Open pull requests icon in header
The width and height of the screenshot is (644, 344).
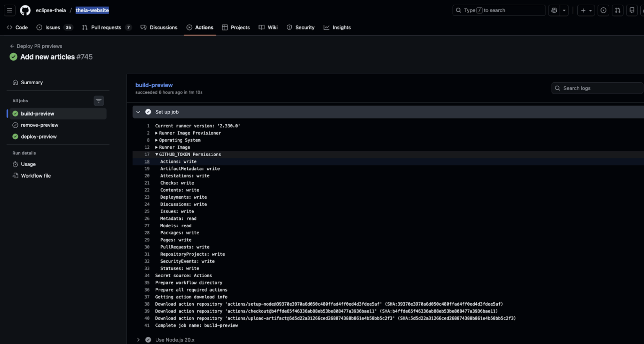[617, 10]
